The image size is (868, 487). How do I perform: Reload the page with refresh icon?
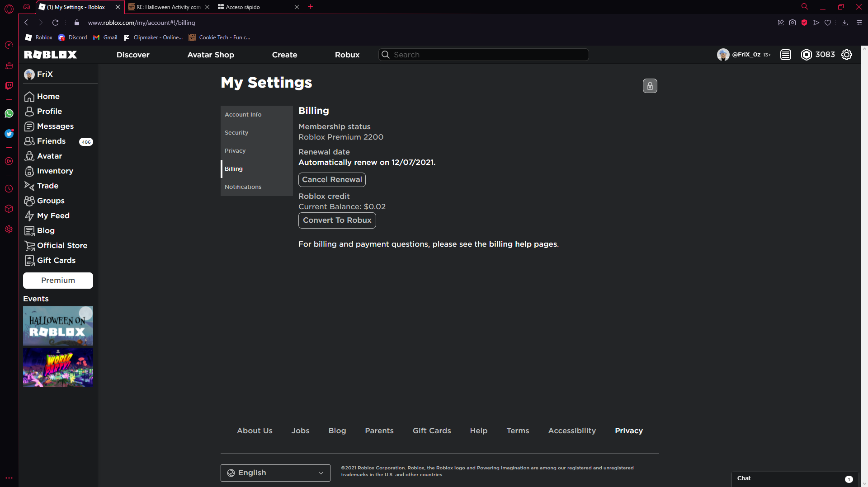[x=55, y=23]
